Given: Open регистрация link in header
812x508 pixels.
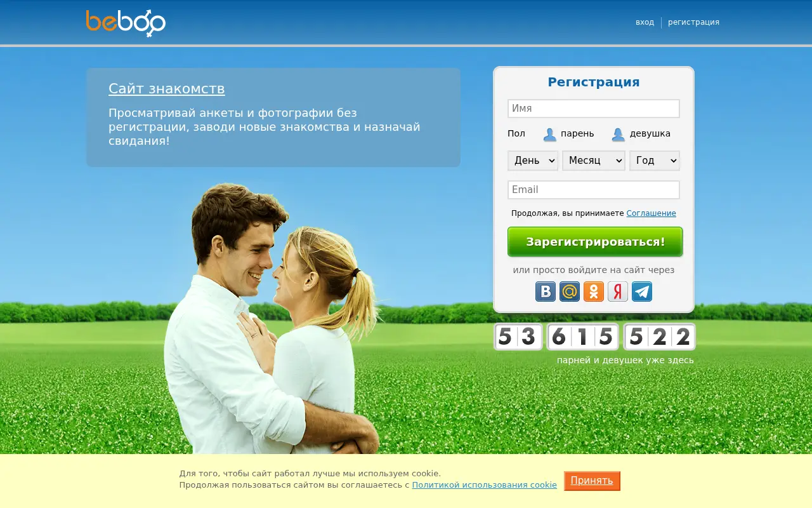Looking at the screenshot, I should 693,22.
